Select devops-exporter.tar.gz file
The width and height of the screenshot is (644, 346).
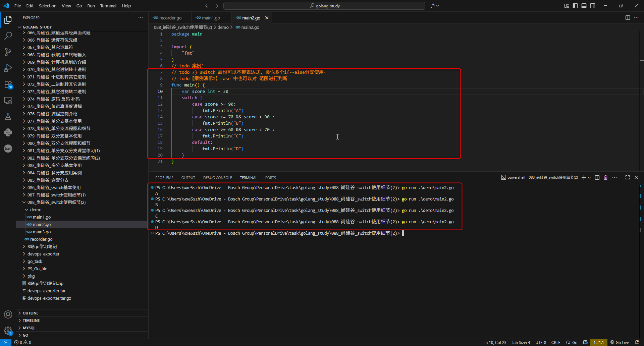coord(82,298)
